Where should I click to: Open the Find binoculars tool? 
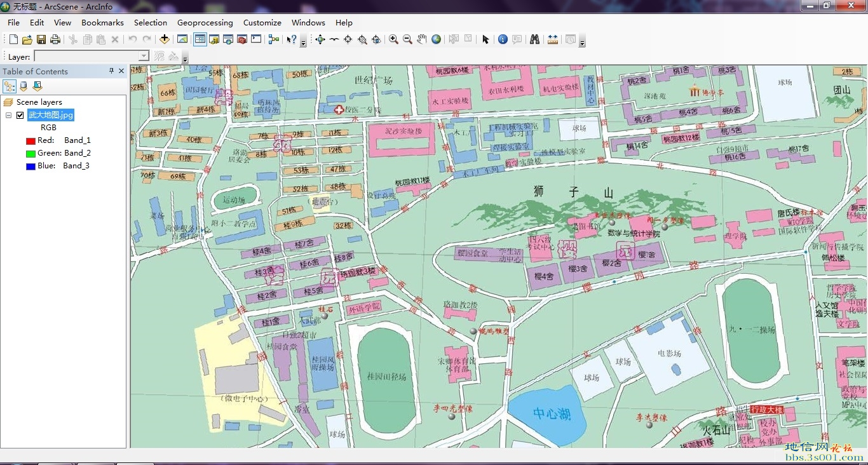(535, 39)
